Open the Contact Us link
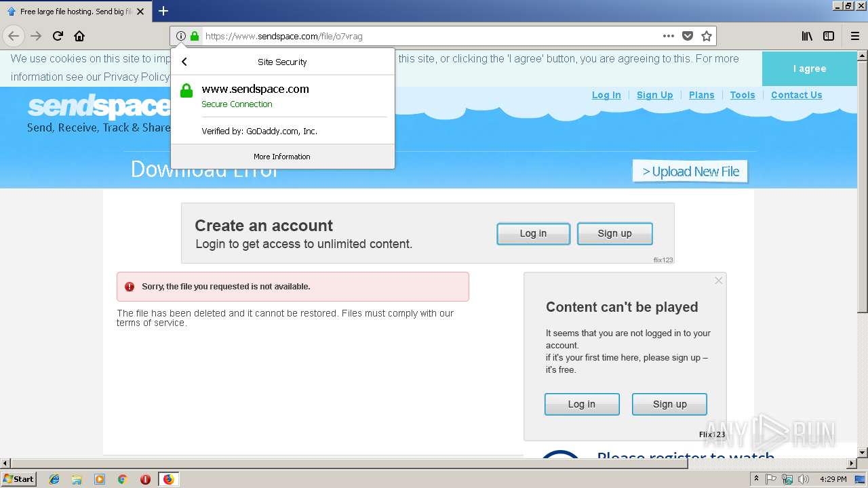 click(x=797, y=95)
